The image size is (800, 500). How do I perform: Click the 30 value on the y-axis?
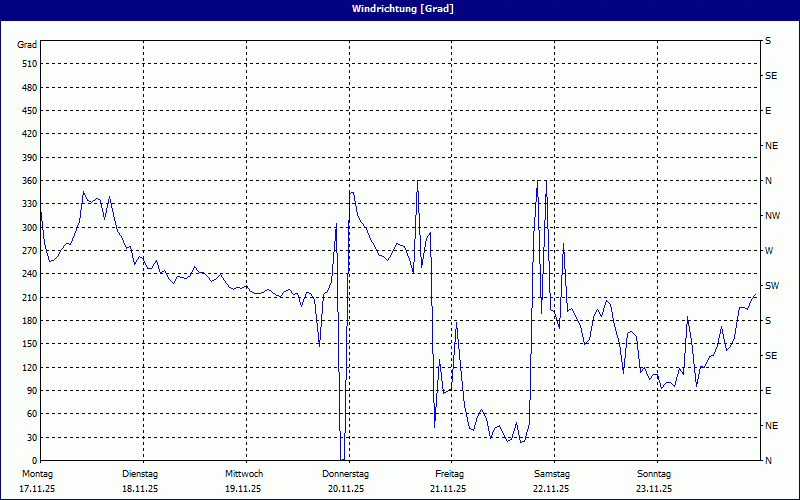point(30,438)
